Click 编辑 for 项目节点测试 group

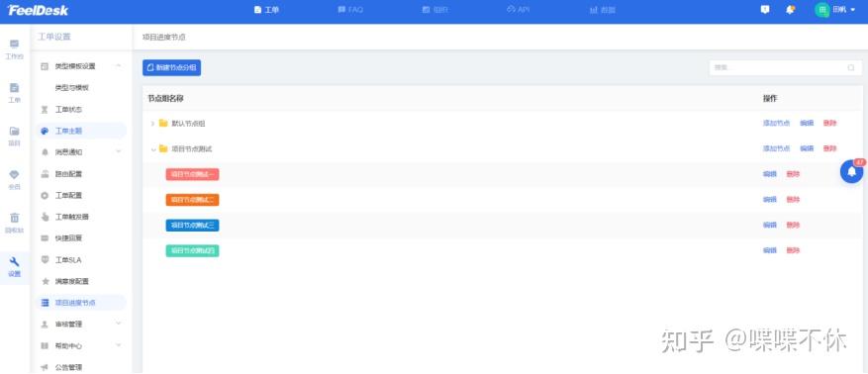pos(807,148)
